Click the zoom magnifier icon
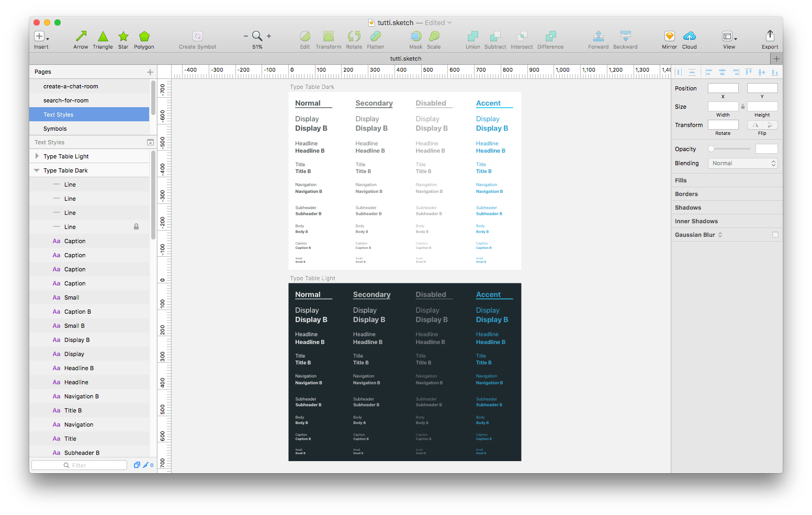Screen dimensions: 812x515 (x=257, y=36)
